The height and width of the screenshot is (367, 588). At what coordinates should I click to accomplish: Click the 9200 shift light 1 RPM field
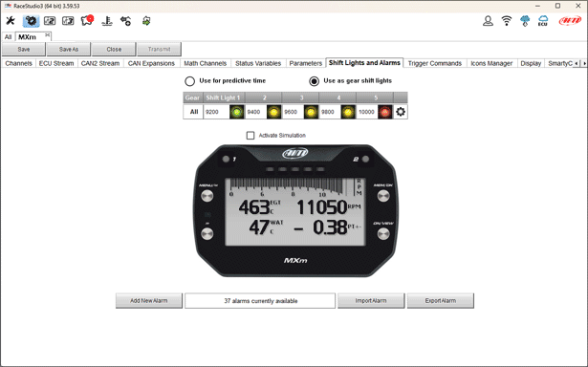pyautogui.click(x=216, y=112)
